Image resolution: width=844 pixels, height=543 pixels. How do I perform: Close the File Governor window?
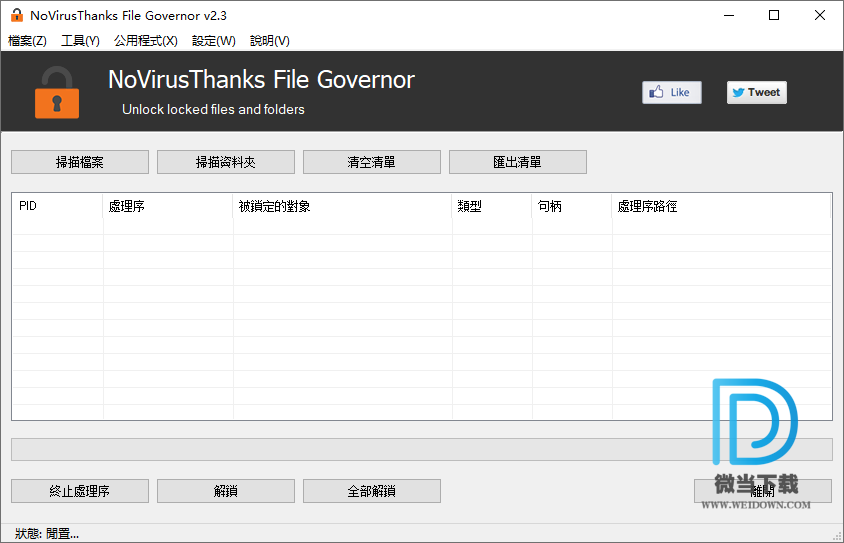[x=820, y=15]
